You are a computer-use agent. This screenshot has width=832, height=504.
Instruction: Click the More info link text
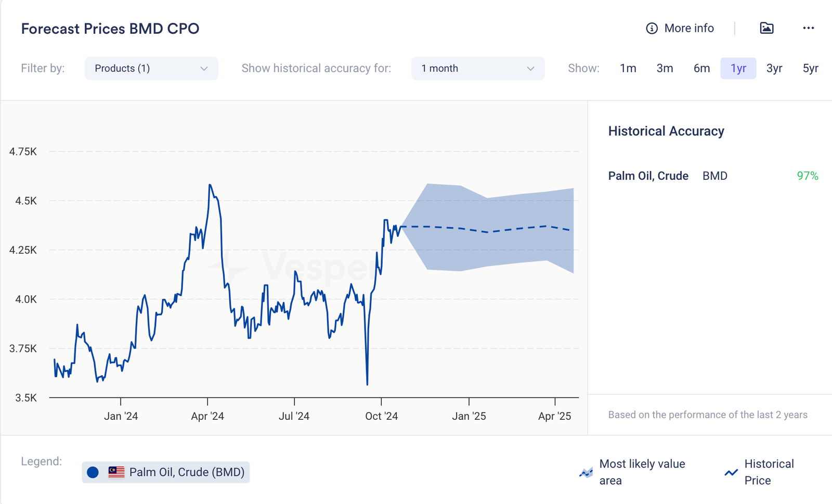(689, 29)
